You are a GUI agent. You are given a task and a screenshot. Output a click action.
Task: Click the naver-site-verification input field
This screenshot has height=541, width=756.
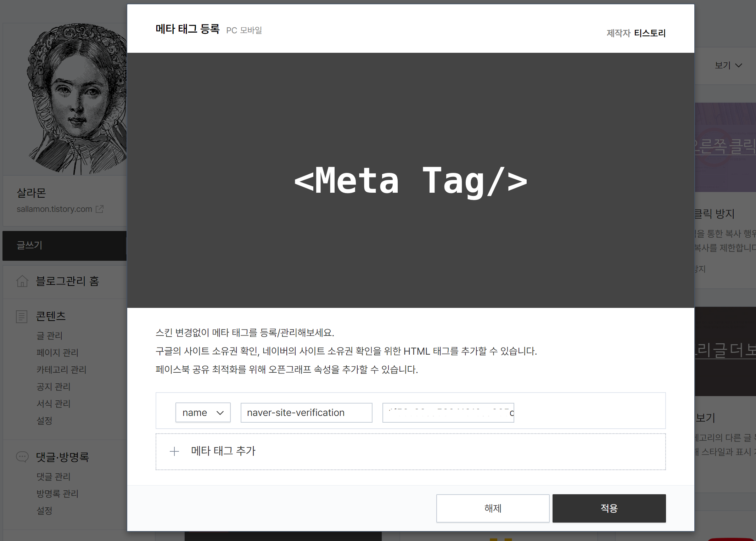point(306,413)
